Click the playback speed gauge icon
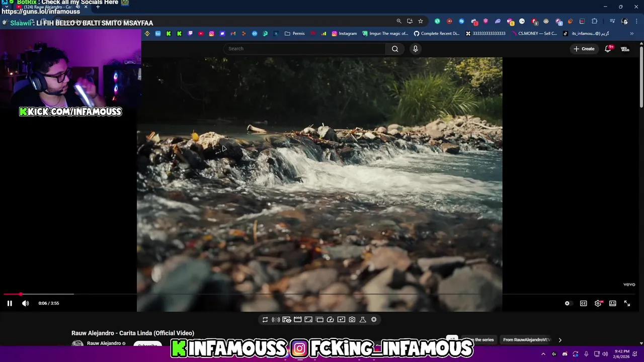The image size is (644, 362). pyautogui.click(x=330, y=319)
